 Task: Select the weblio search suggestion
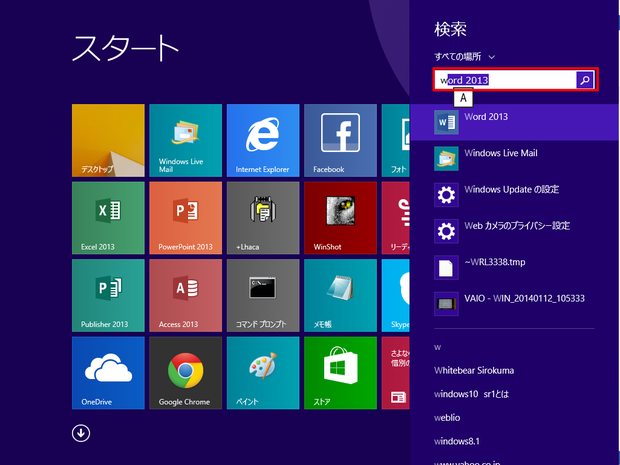[447, 418]
